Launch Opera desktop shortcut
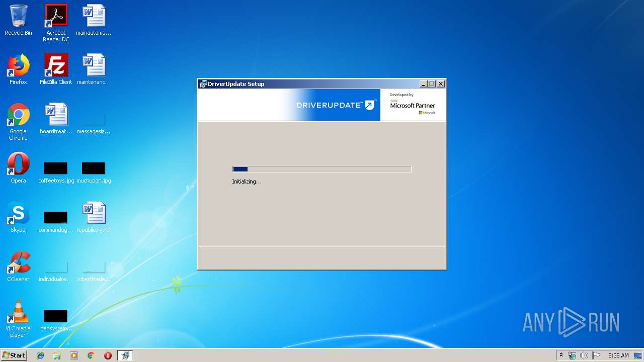Viewport: 644px width, 362px height. [x=18, y=168]
